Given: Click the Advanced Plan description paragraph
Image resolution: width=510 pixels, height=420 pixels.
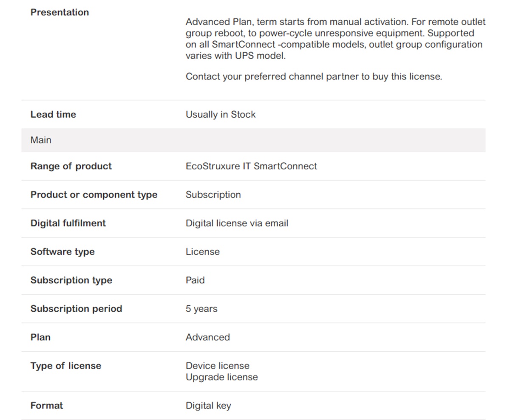Looking at the screenshot, I should pos(336,39).
